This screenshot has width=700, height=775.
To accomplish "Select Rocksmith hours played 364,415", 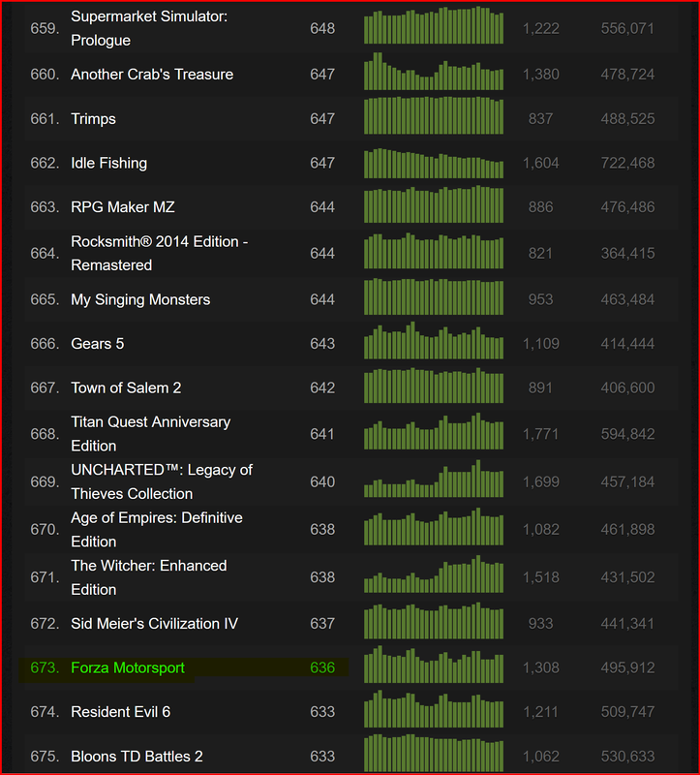I will pos(628,253).
